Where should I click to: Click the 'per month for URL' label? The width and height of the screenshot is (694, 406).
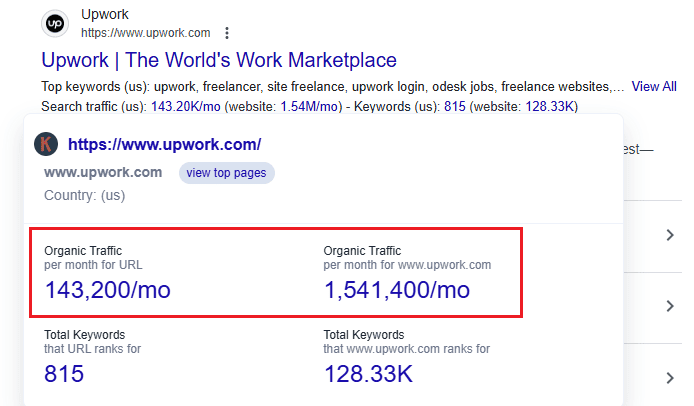(93, 265)
